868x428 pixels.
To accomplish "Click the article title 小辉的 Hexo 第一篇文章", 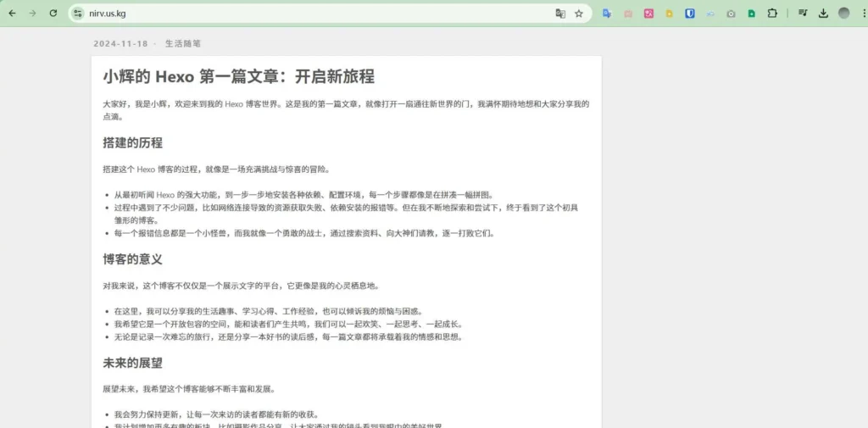I will click(238, 77).
